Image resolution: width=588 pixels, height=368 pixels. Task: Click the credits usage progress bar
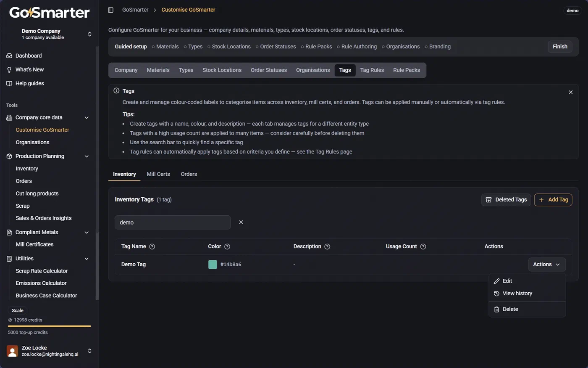coord(49,326)
